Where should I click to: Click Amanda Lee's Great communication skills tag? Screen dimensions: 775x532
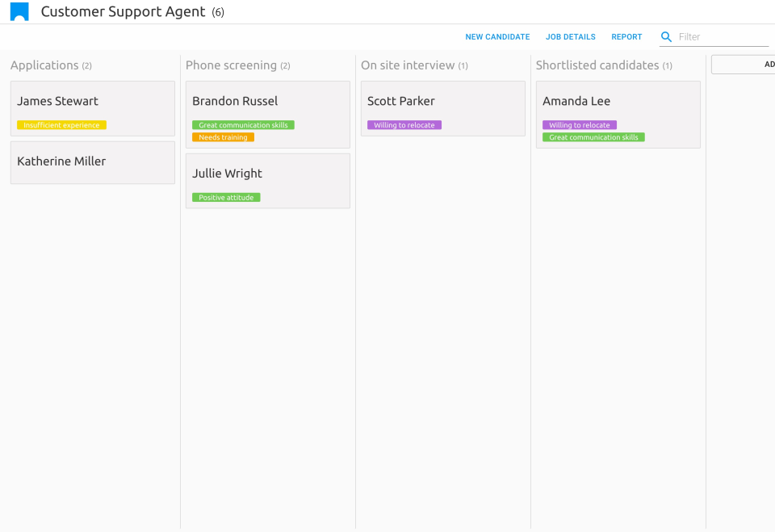point(593,137)
